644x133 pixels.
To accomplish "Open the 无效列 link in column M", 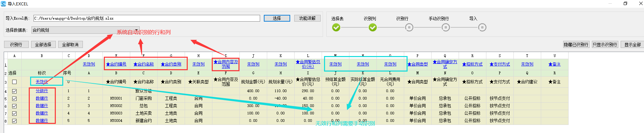I will pyautogui.click(x=336, y=64).
